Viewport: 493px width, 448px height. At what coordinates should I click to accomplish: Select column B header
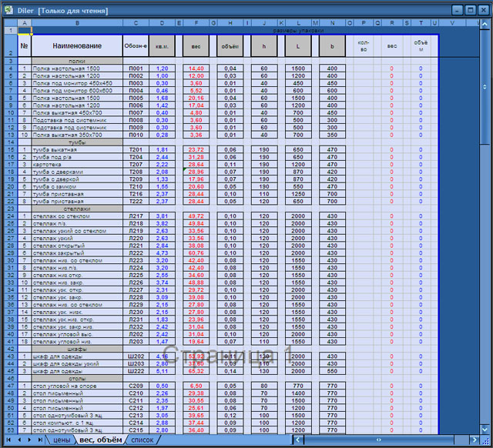tap(77, 23)
